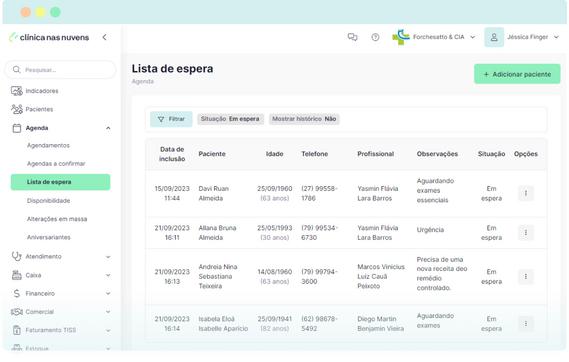Click the Atendimento stethoscope icon

17,256
